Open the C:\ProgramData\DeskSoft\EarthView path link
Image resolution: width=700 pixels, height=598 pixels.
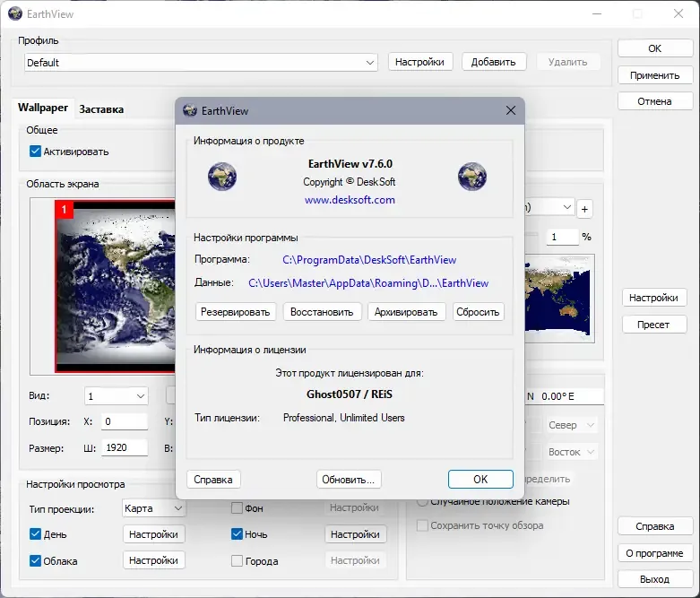coord(369,260)
